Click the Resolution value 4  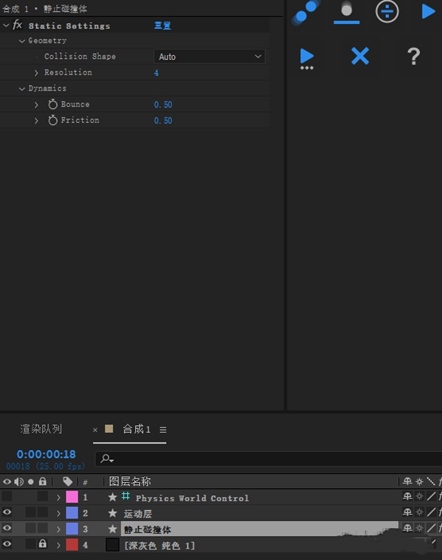coord(156,73)
